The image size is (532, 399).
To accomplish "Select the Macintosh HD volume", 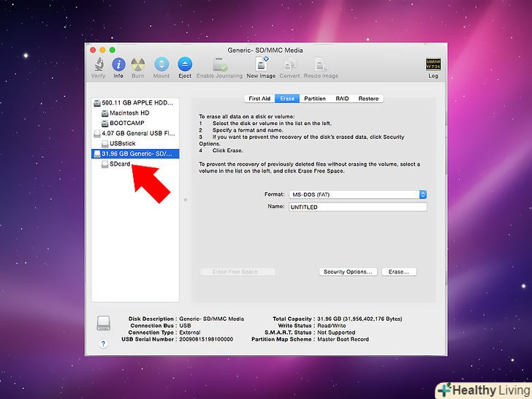I will [135, 113].
